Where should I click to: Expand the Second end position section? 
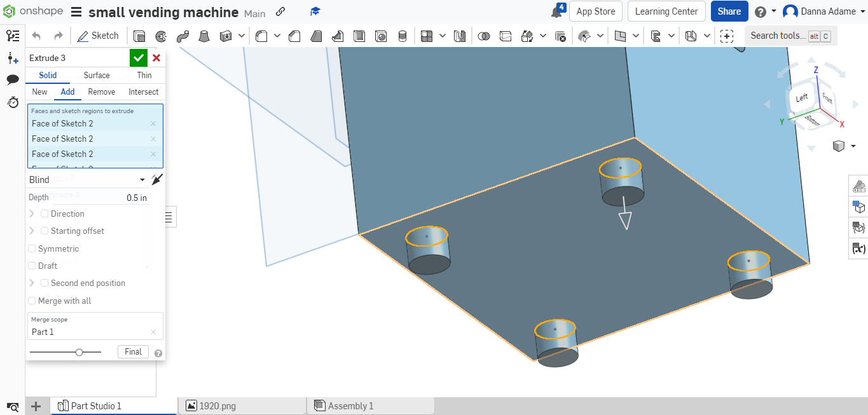(31, 283)
